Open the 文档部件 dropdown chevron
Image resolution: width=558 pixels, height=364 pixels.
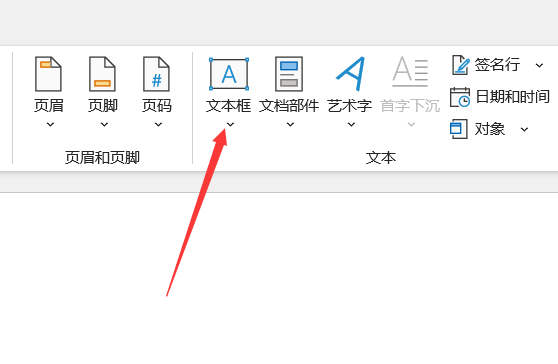(290, 125)
